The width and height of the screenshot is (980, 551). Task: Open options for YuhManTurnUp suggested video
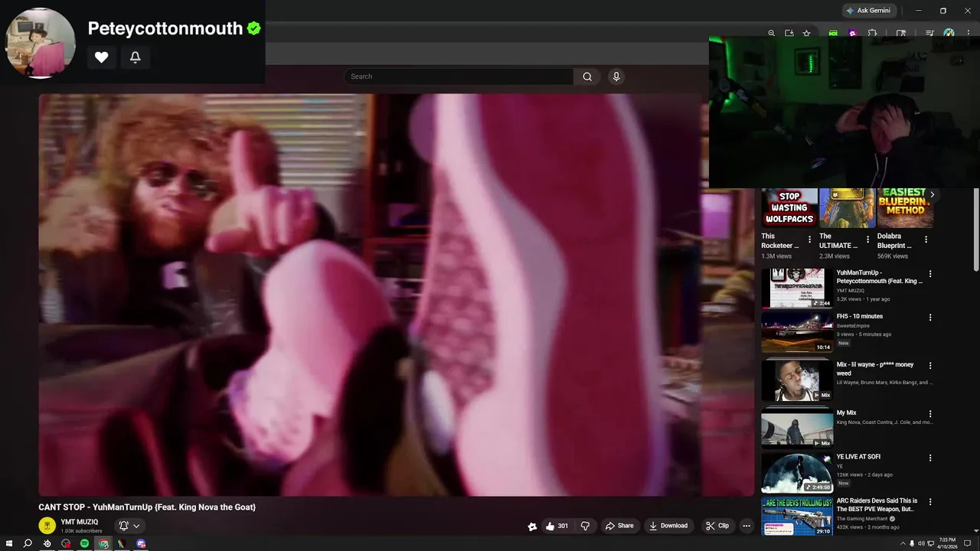[930, 273]
